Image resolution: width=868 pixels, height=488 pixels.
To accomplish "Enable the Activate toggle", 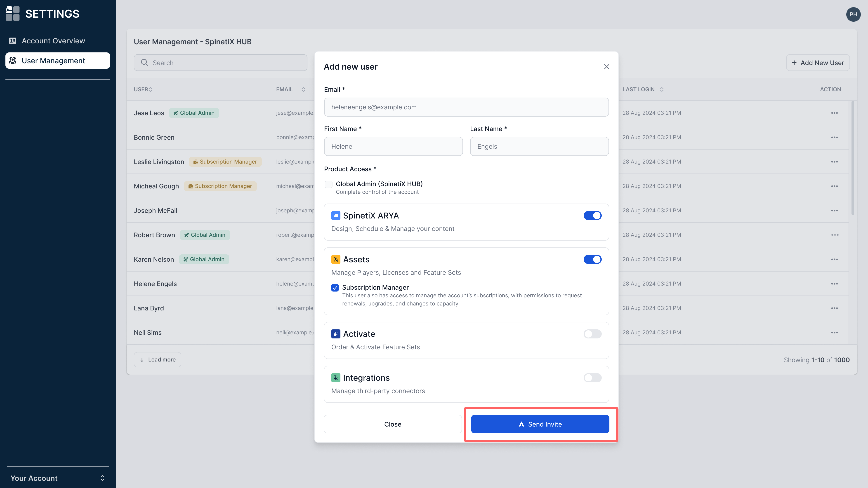I will pyautogui.click(x=592, y=334).
